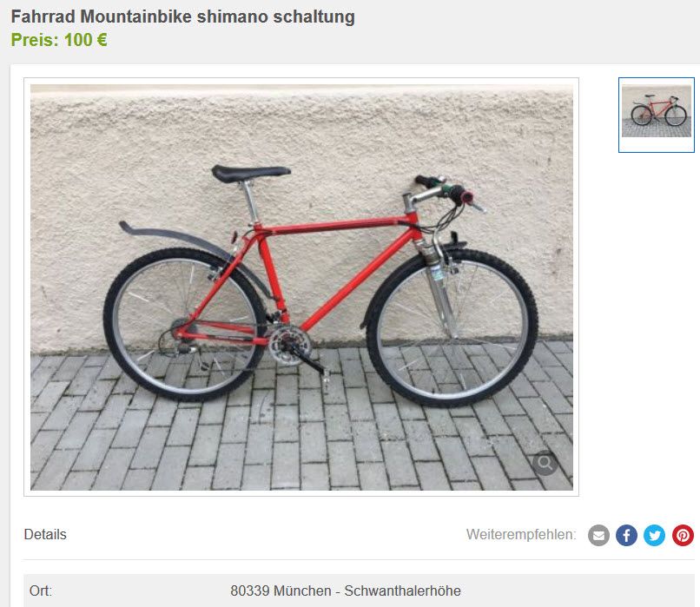
Task: Click the crankset and pedal in the photo
Action: (x=296, y=351)
